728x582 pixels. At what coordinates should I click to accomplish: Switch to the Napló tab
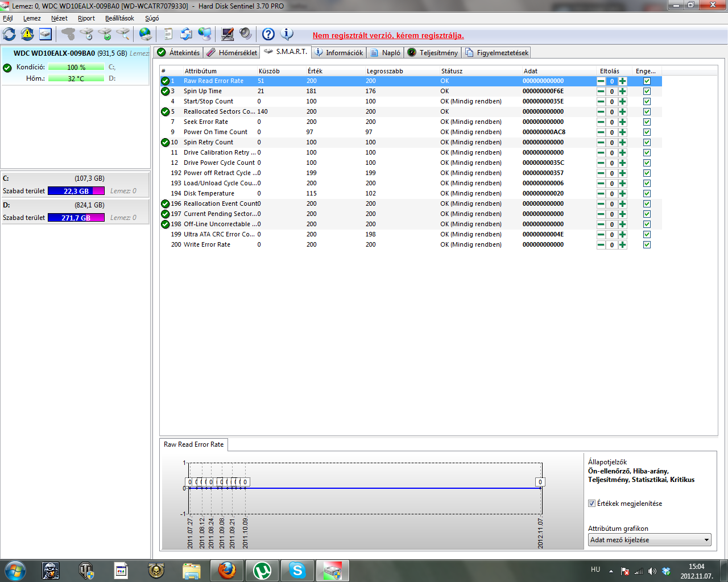(386, 52)
